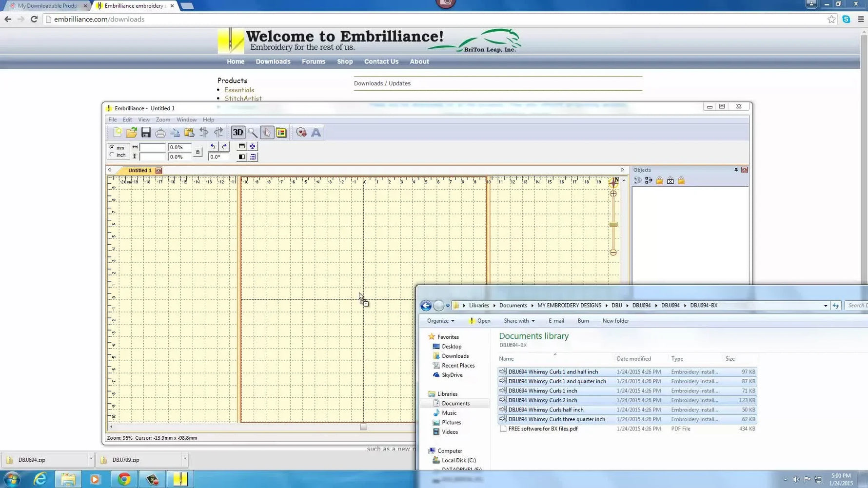This screenshot has height=488, width=868.
Task: Click the New folder button
Action: coord(615,320)
